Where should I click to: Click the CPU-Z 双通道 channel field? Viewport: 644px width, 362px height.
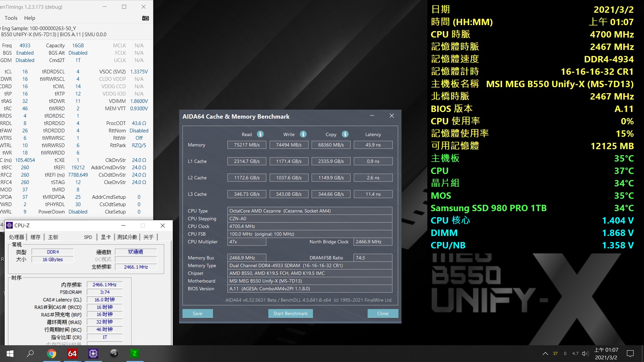click(136, 252)
